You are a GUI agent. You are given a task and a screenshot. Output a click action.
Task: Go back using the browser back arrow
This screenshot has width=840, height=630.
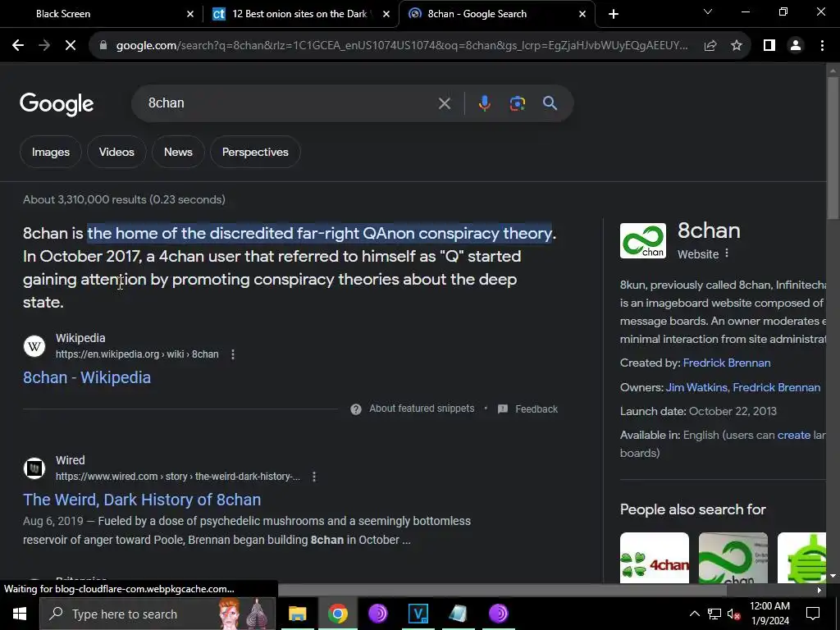click(x=18, y=46)
